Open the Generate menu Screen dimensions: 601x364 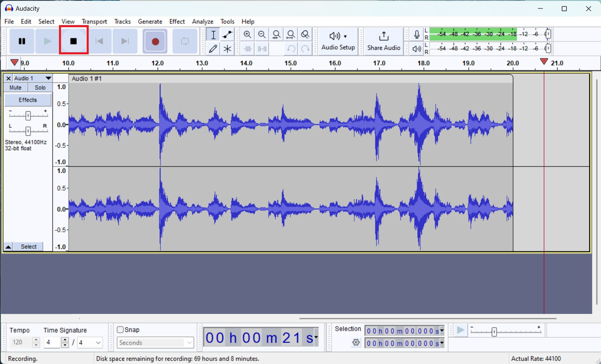tap(150, 22)
